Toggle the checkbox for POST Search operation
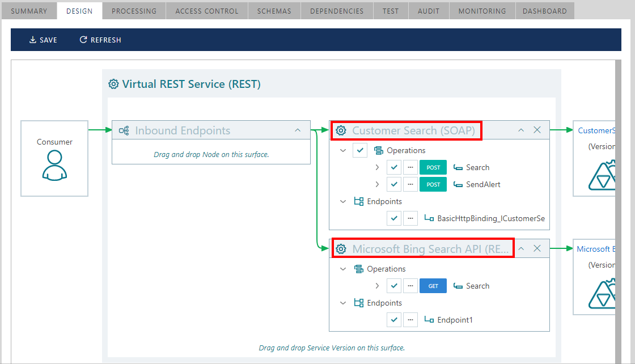635x364 pixels. tap(394, 167)
